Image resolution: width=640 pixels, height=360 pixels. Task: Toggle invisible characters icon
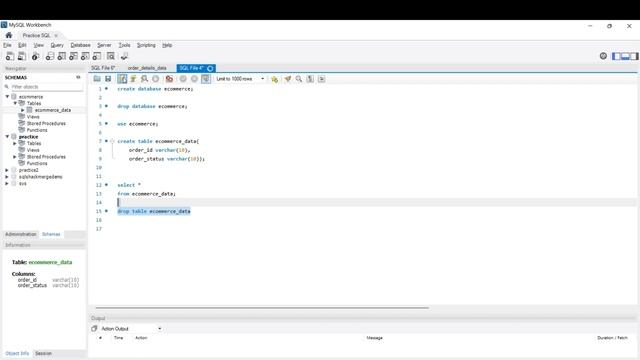click(x=310, y=79)
